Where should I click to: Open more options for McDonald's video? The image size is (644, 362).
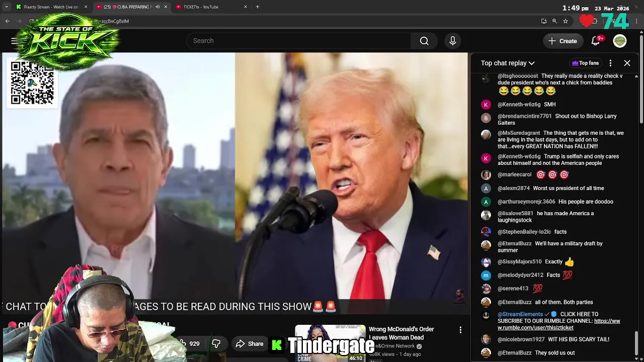(460, 330)
